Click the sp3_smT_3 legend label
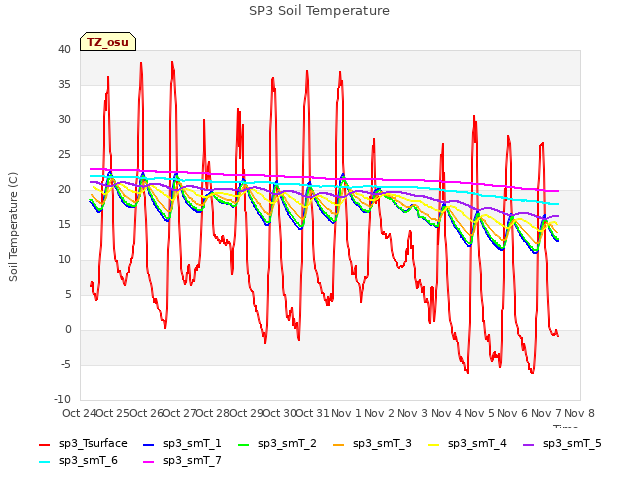Viewport: 640px width, 480px height. [x=382, y=444]
